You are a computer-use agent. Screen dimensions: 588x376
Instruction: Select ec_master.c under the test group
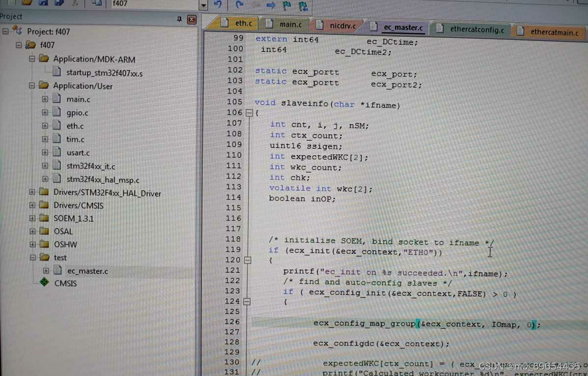pos(87,270)
